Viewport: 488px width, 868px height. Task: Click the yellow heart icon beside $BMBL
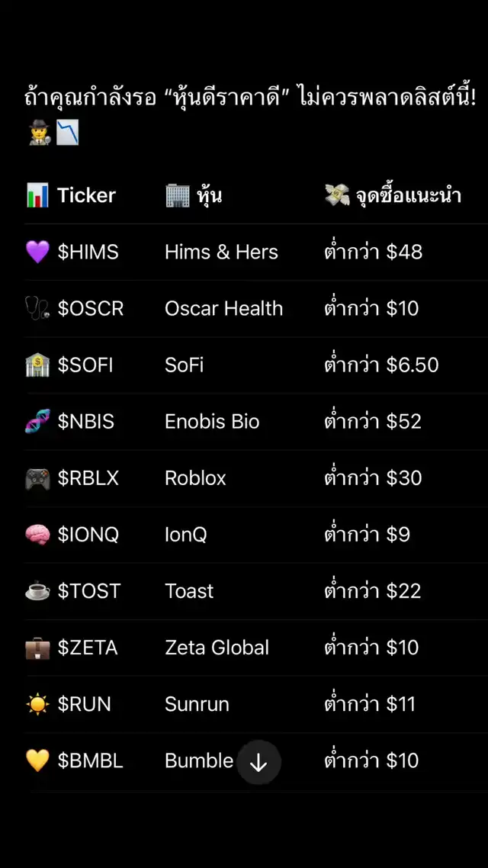(x=37, y=760)
